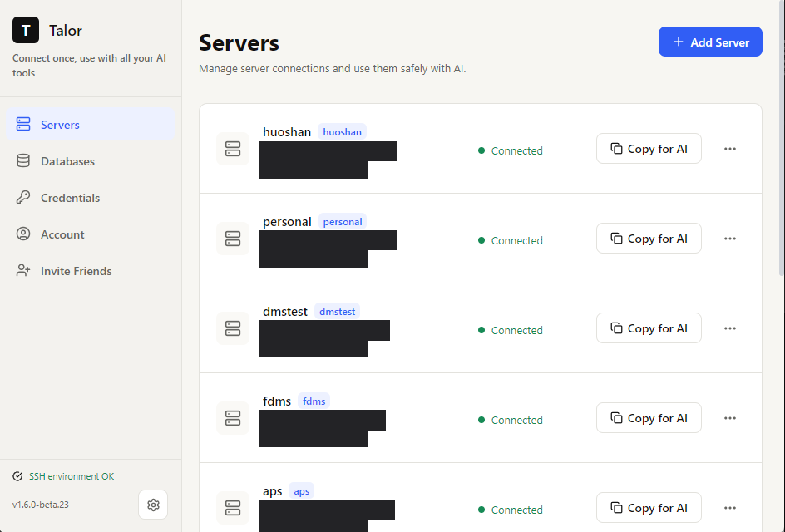The height and width of the screenshot is (532, 785).
Task: Click the dmstest server icon
Action: (x=233, y=328)
